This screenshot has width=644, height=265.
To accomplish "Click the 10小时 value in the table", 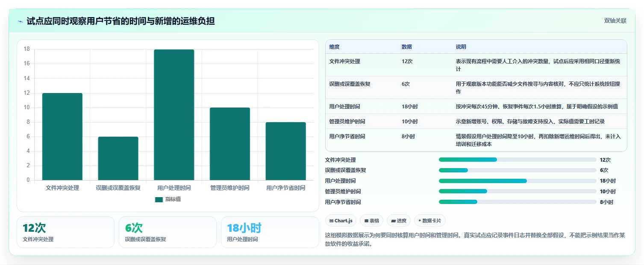I will point(409,122).
